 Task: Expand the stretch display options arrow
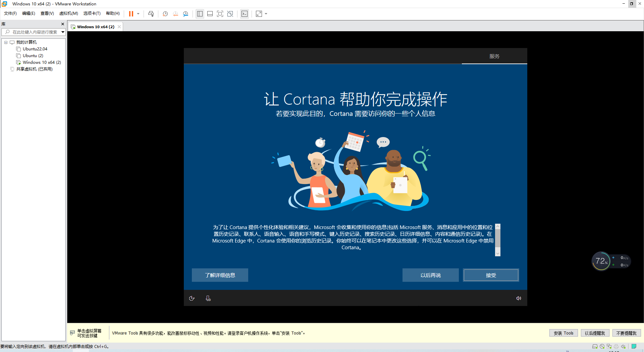pyautogui.click(x=266, y=14)
